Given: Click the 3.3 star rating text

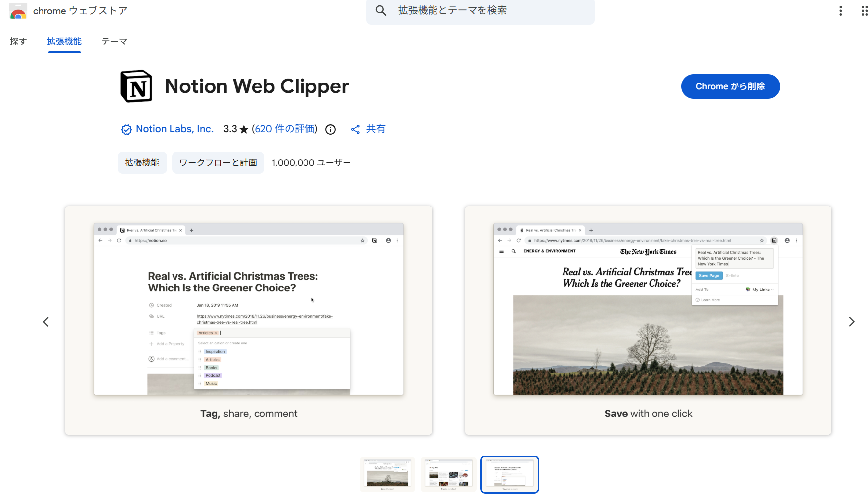Looking at the screenshot, I should pyautogui.click(x=236, y=129).
